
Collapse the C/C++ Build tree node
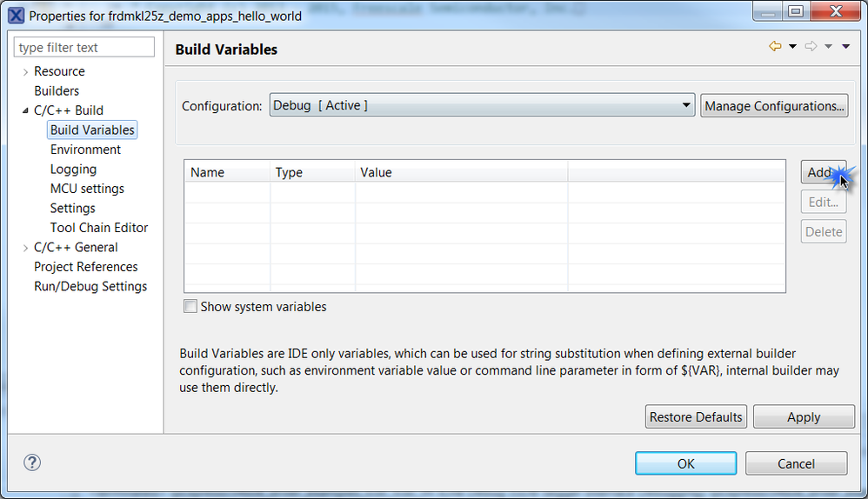pos(25,110)
